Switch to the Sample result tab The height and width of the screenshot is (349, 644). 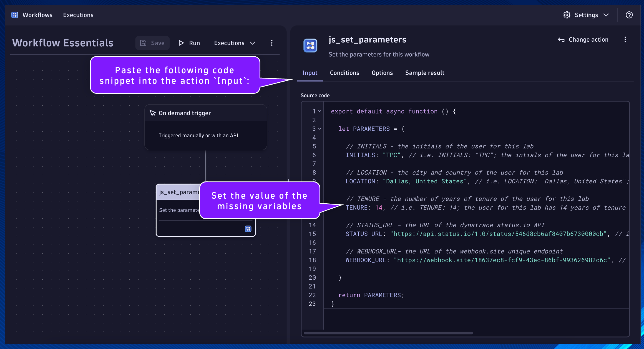[x=425, y=73]
